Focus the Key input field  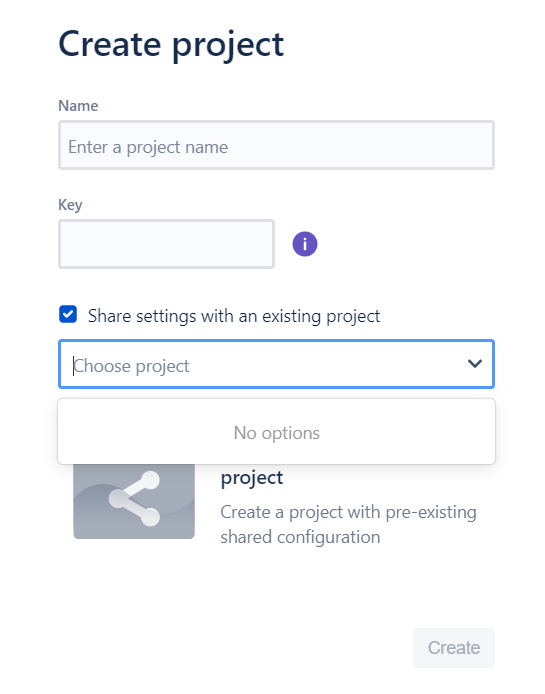166,244
